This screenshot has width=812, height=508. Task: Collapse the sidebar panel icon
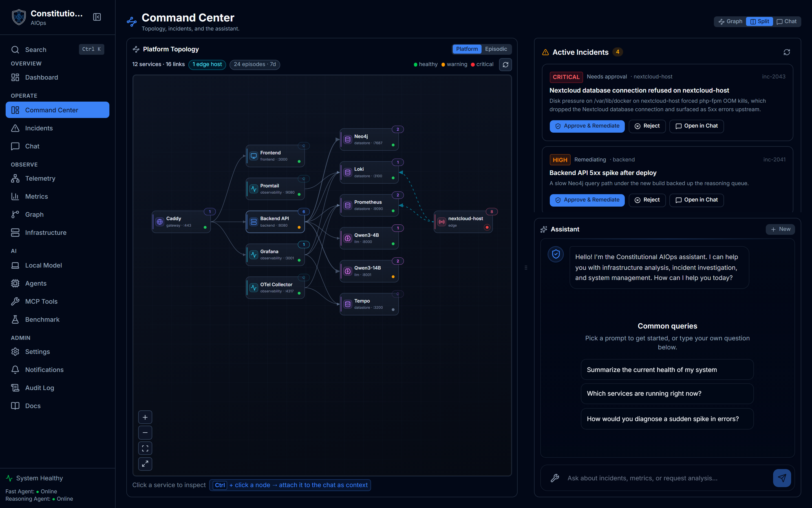97,17
